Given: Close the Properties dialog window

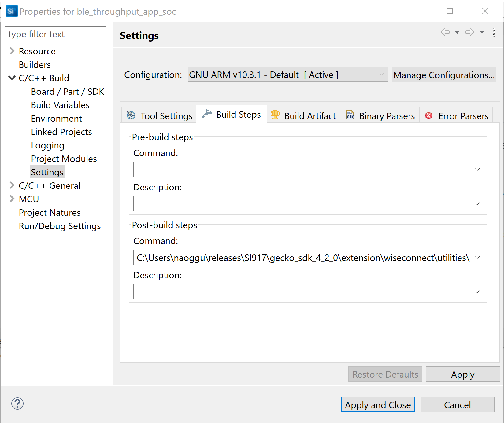Looking at the screenshot, I should (x=485, y=11).
